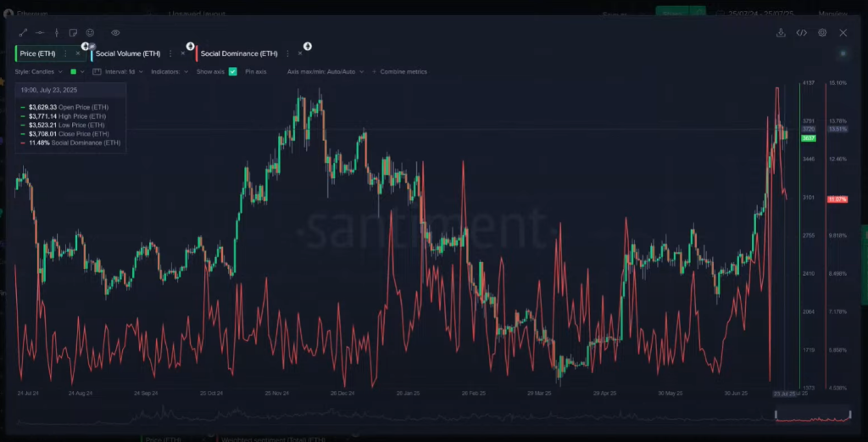Screen dimensions: 868x442
Task: Uncheck the Show axis checkbox
Action: click(x=233, y=72)
